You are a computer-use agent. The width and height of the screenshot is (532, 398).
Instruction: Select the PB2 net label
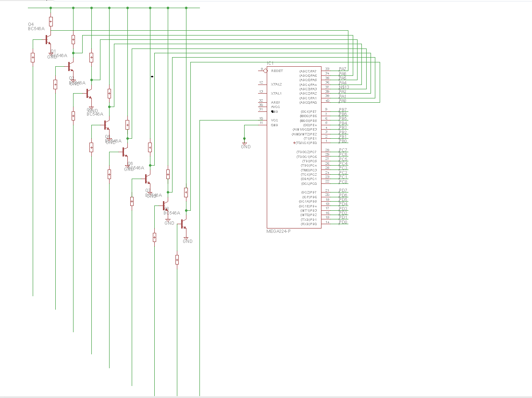pos(343,132)
